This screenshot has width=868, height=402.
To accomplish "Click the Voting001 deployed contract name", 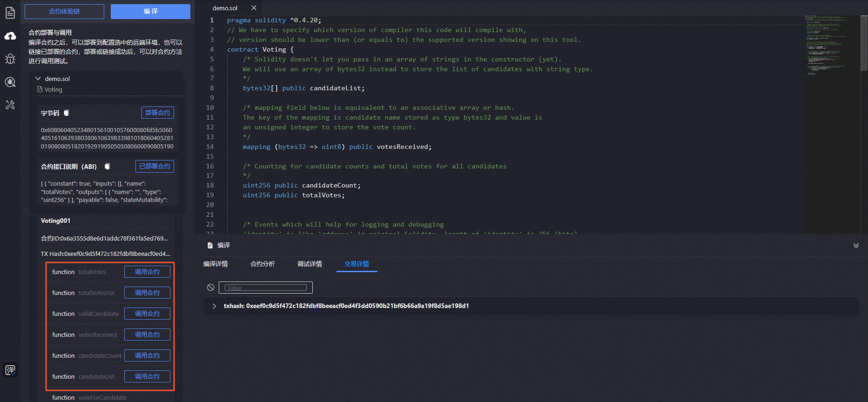I will pos(55,221).
